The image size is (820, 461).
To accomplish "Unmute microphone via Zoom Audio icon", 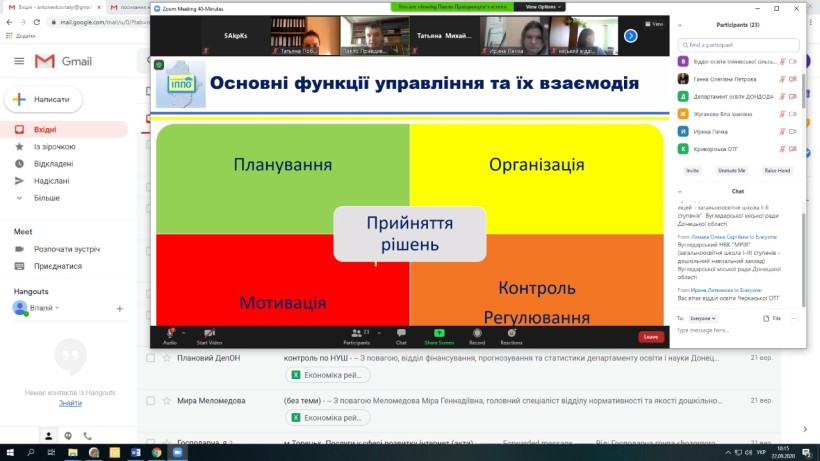I will 170,333.
